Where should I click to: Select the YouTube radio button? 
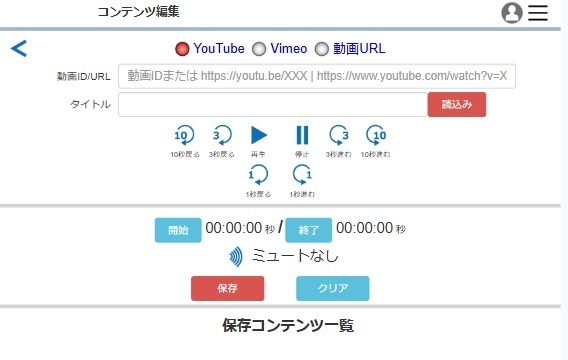pos(182,49)
